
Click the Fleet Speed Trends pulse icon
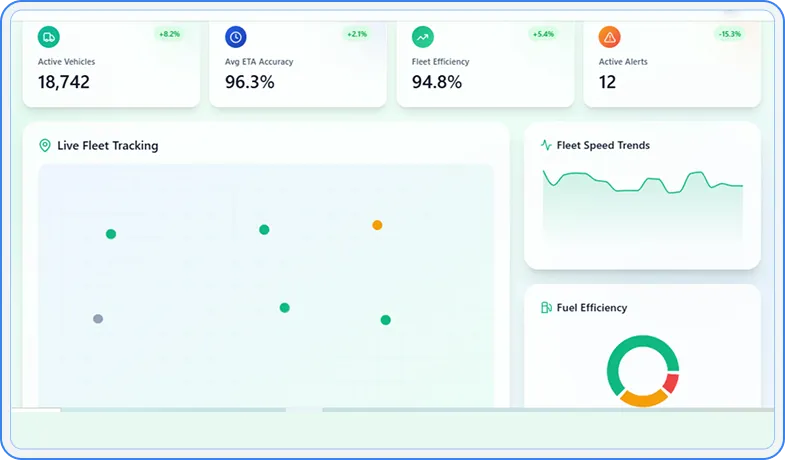pos(546,145)
